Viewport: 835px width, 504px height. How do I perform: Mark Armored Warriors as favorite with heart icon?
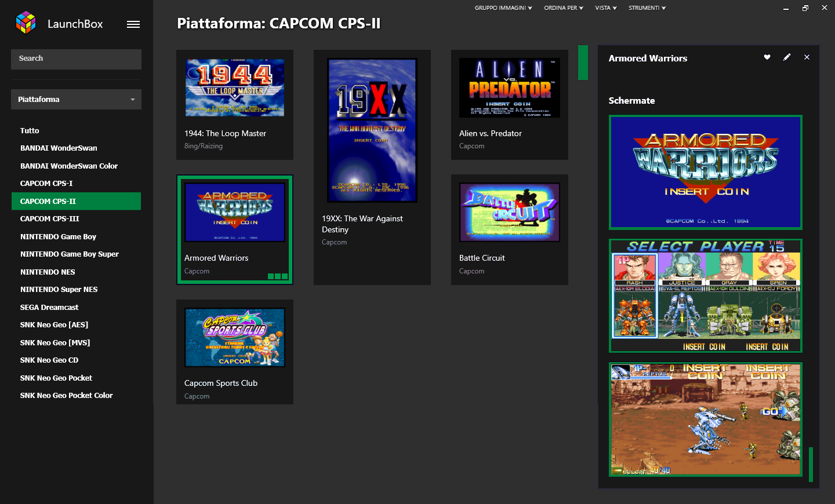point(767,57)
